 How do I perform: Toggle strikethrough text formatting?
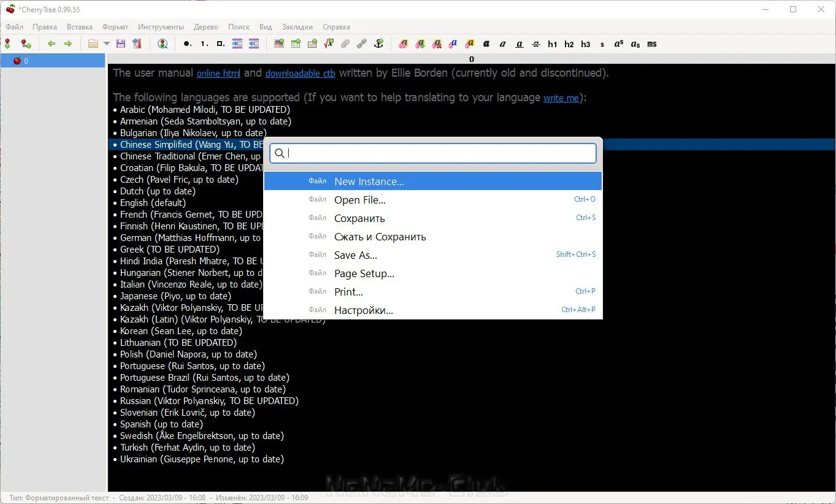click(x=536, y=44)
